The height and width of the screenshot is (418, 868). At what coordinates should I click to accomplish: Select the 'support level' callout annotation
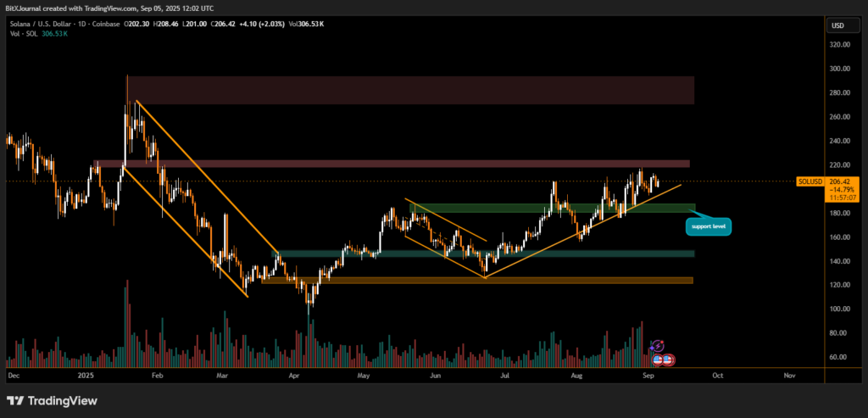709,226
